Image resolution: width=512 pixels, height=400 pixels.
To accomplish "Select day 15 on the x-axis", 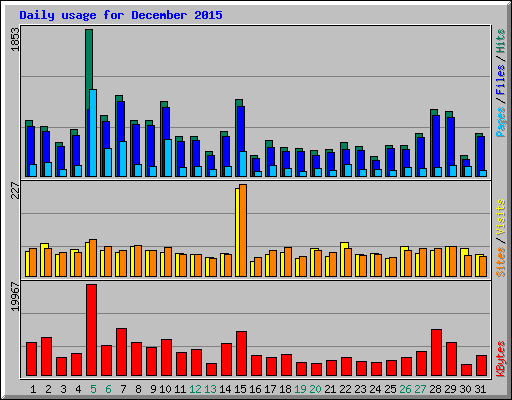I will pyautogui.click(x=240, y=389).
